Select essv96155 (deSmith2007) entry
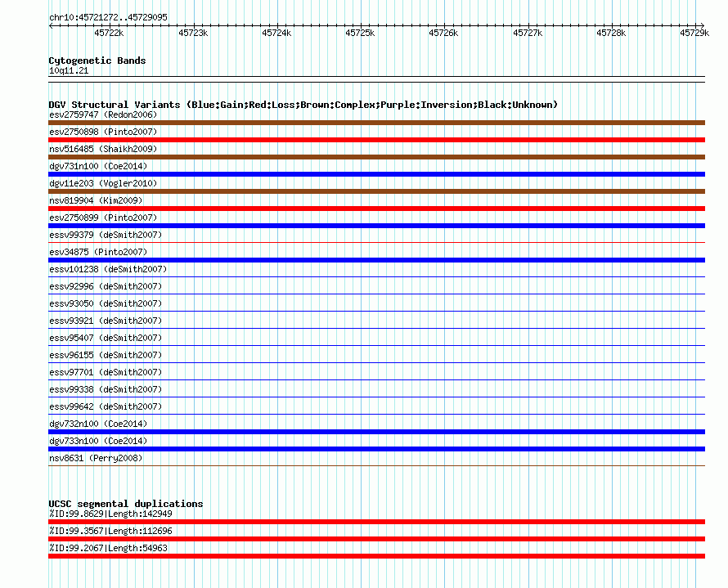 coord(106,355)
